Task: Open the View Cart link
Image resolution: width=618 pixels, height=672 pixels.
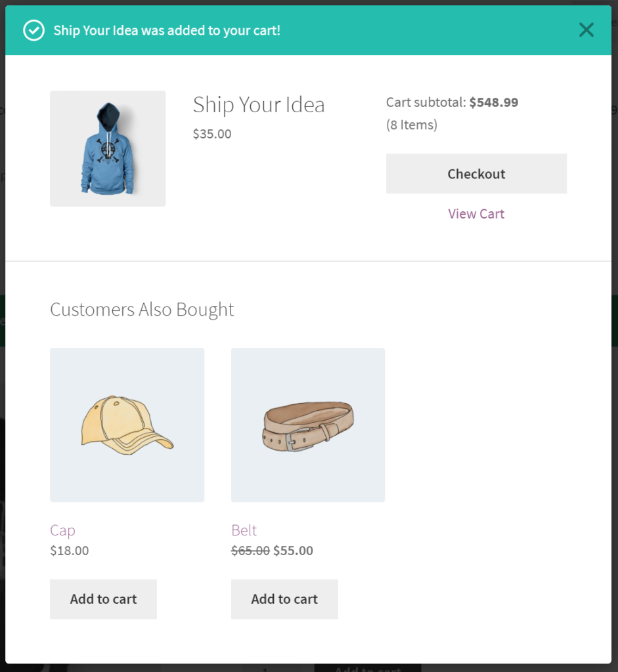Action: (476, 213)
